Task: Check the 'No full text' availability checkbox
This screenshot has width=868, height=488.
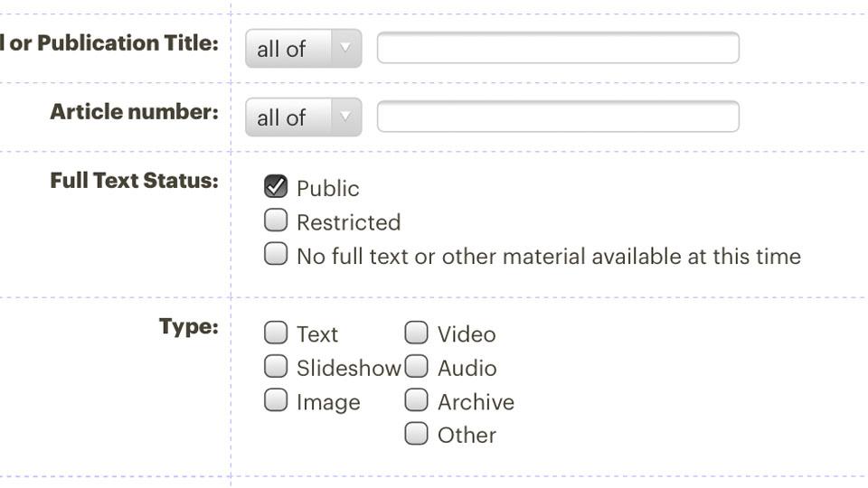Action: (276, 254)
